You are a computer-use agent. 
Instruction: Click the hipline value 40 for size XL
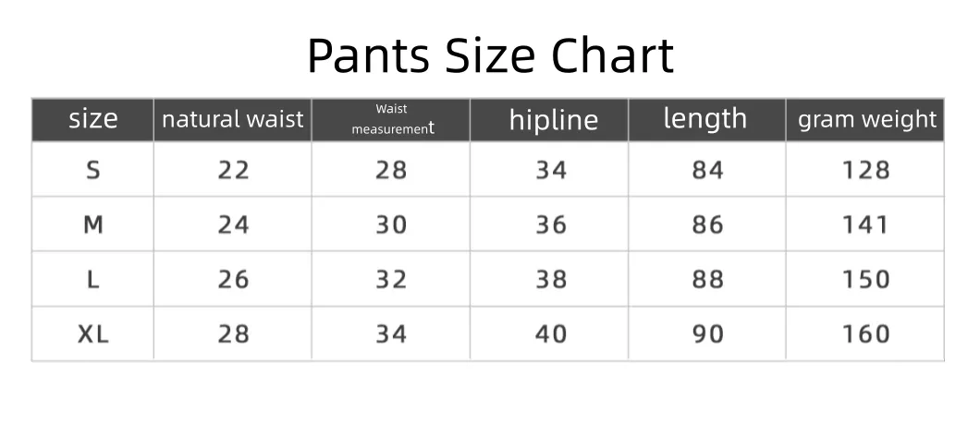tap(551, 333)
